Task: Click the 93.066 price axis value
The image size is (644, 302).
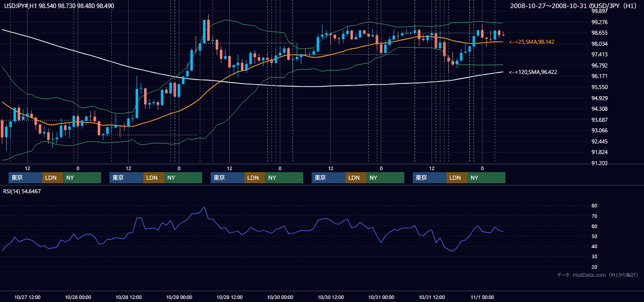Action: 599,130
